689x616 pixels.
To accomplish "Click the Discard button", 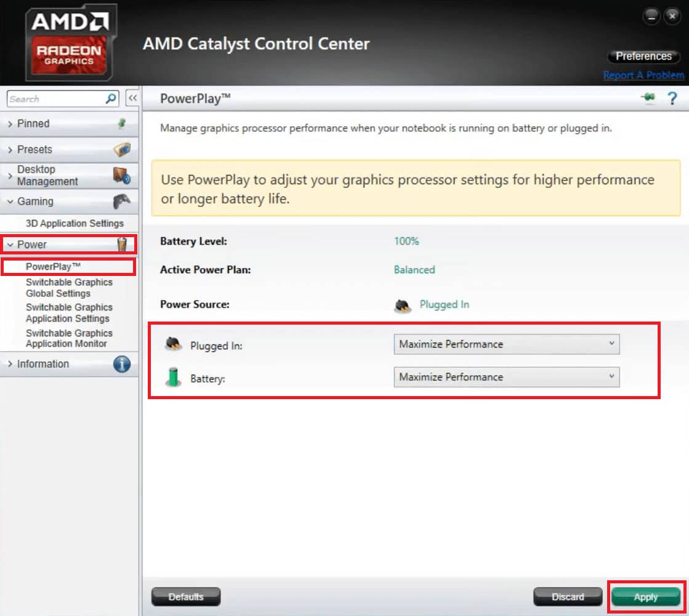I will point(568,597).
